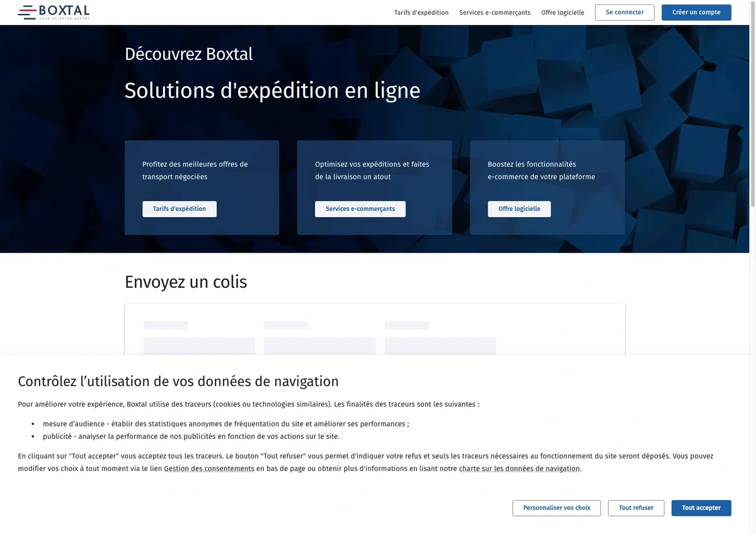Click the Envoyez un colis heading
The image size is (756, 534).
186,281
